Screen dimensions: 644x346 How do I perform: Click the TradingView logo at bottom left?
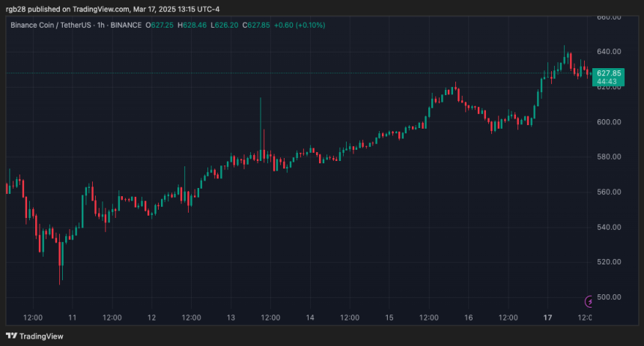click(35, 336)
